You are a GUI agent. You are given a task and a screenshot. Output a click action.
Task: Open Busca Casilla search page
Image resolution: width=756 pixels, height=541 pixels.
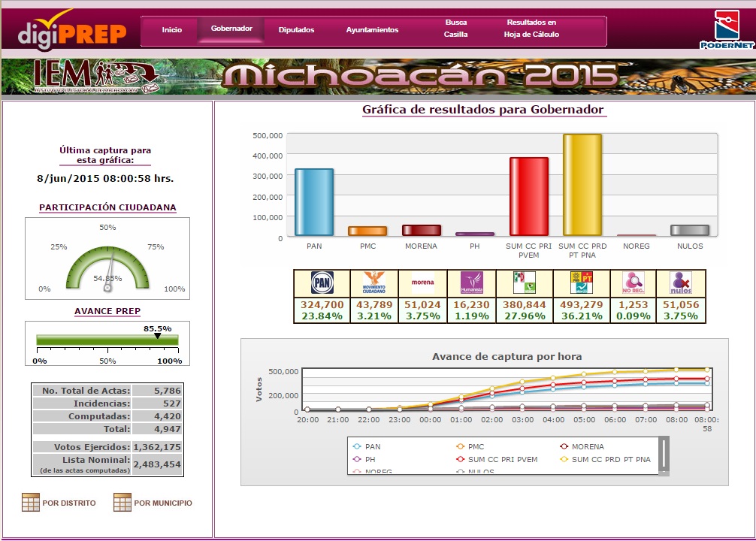[x=455, y=29]
